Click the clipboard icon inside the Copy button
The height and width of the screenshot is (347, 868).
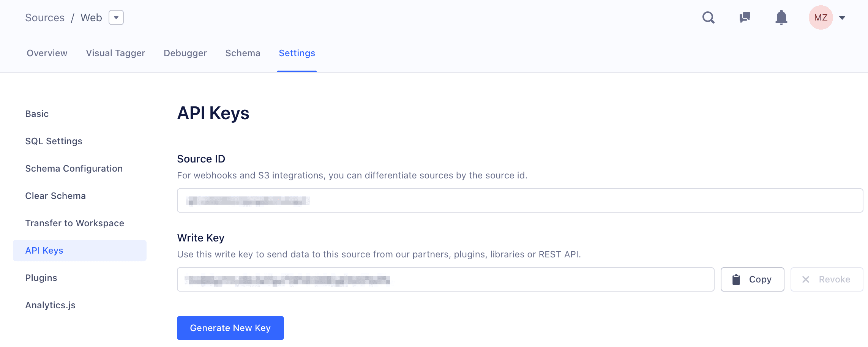[736, 279]
